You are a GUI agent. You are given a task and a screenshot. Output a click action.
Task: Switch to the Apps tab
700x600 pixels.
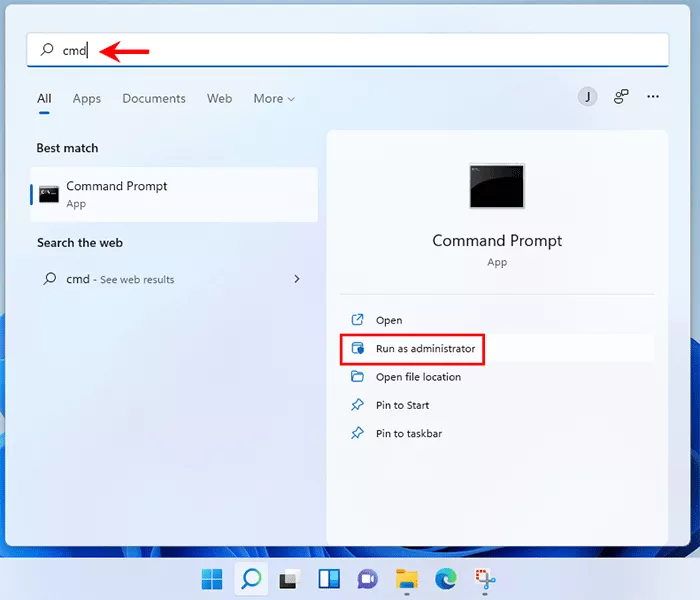tap(87, 99)
